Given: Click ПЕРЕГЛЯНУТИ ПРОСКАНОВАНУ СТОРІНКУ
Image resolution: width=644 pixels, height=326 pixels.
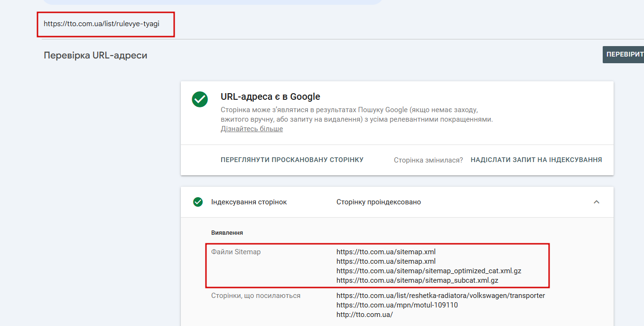Looking at the screenshot, I should (292, 160).
